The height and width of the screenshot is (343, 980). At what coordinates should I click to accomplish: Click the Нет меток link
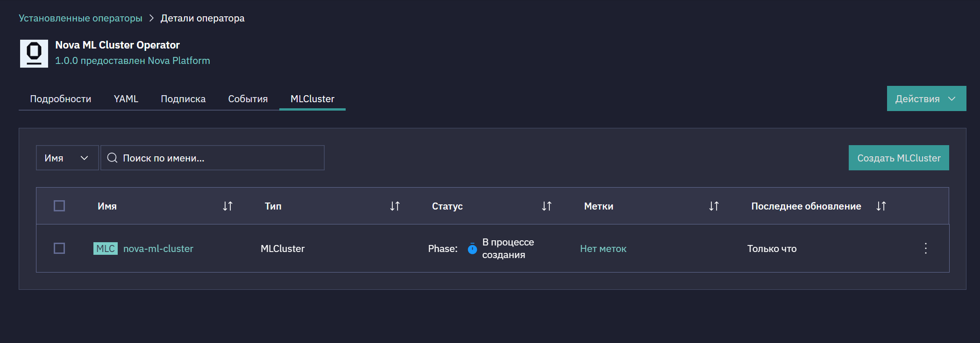(603, 249)
